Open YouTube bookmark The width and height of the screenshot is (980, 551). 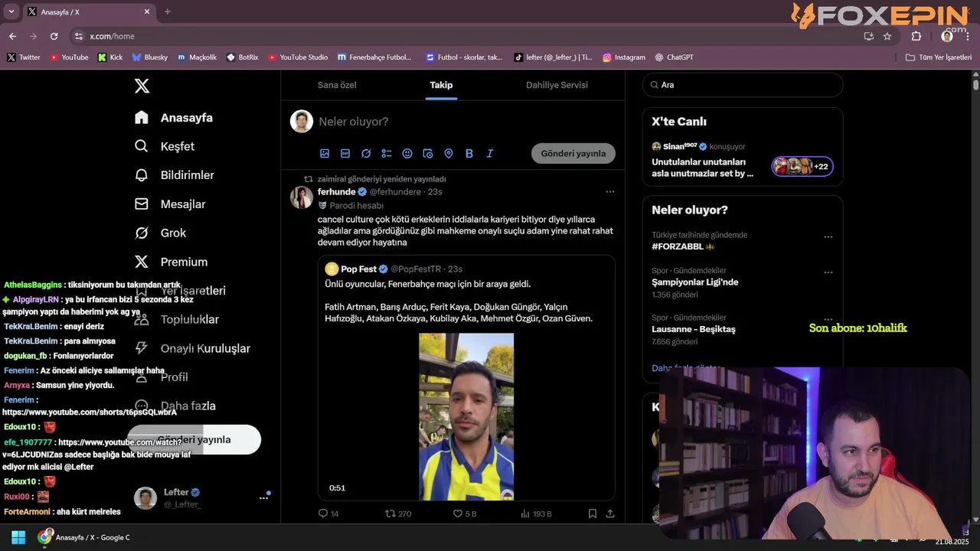click(68, 57)
